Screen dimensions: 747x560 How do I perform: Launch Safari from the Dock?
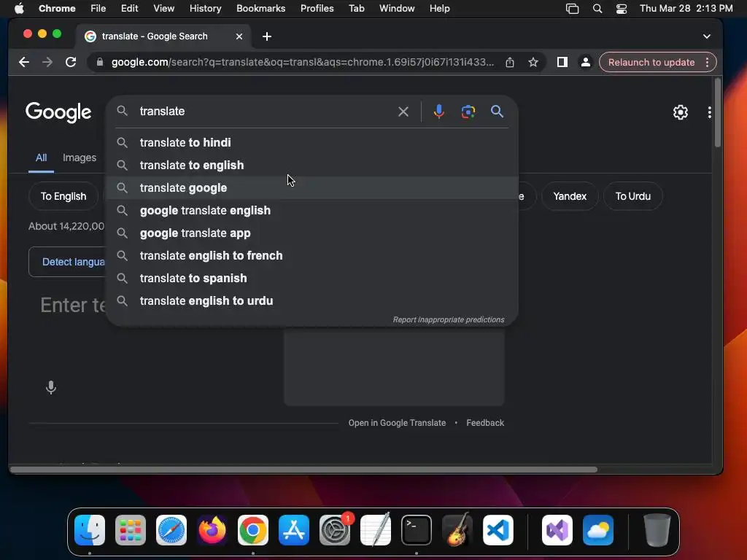point(171,530)
